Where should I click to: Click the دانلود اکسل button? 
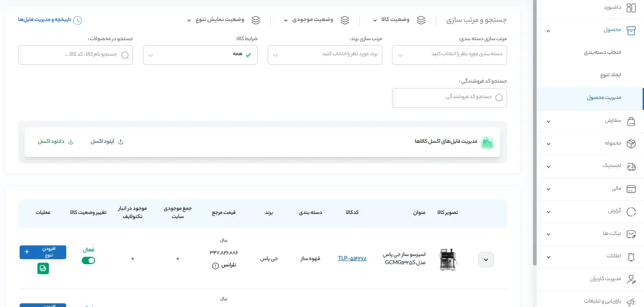(56, 142)
